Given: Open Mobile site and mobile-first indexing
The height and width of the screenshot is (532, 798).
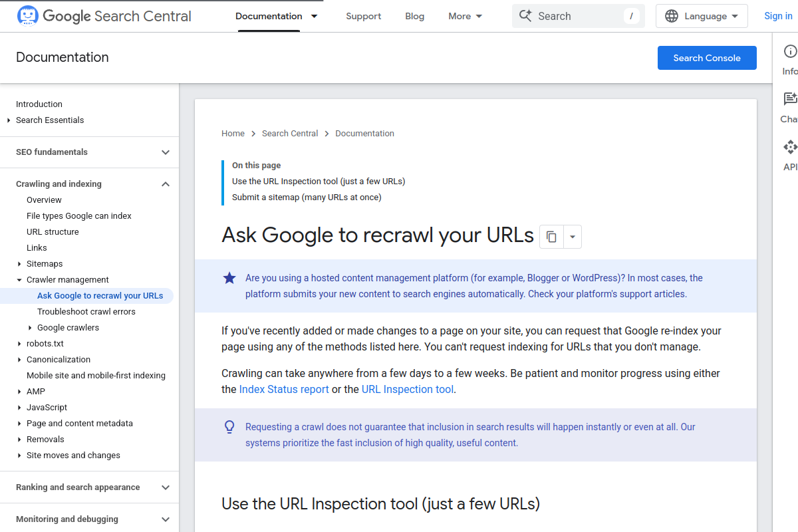Looking at the screenshot, I should pyautogui.click(x=96, y=376).
